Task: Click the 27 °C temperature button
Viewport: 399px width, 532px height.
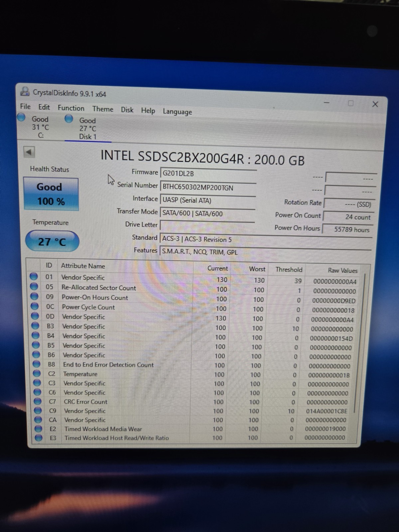Action: (x=52, y=241)
